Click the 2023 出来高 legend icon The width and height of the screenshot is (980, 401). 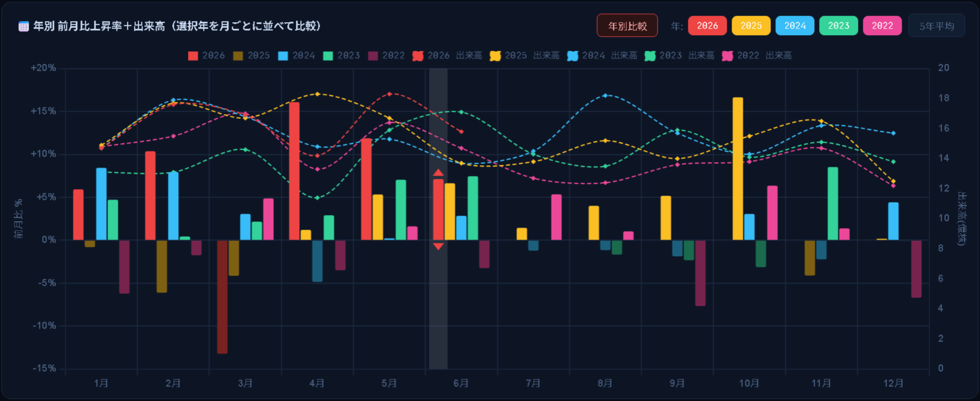coord(650,56)
